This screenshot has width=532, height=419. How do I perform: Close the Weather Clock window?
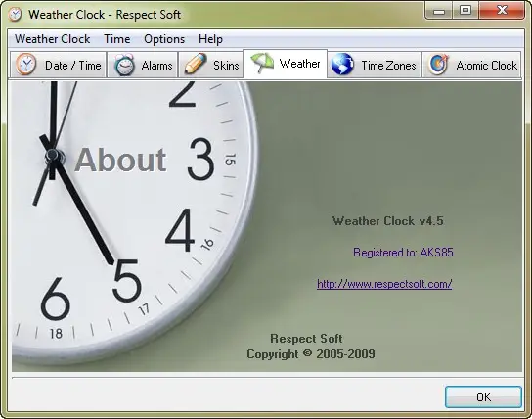(x=502, y=10)
